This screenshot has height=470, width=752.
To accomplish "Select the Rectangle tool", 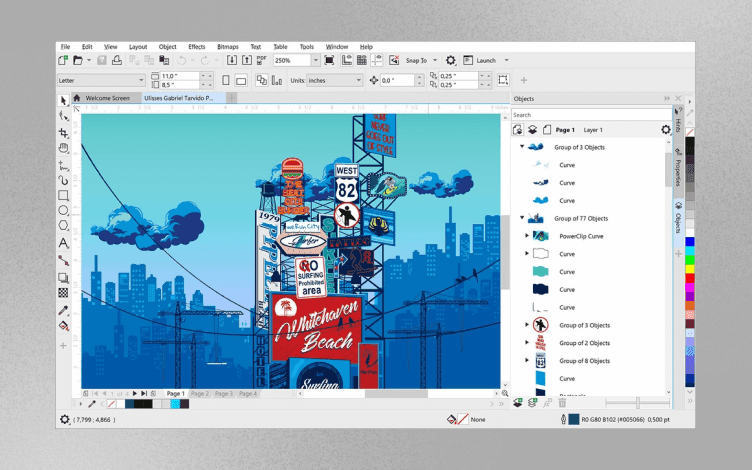I will (x=63, y=196).
